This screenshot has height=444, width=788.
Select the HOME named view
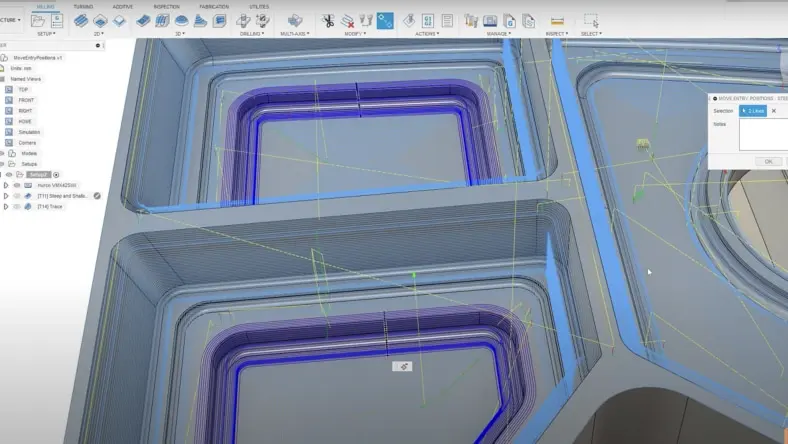tap(25, 121)
